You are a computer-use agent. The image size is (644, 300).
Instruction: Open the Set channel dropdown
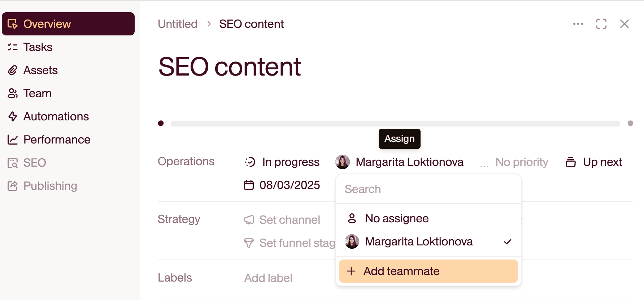pos(290,220)
